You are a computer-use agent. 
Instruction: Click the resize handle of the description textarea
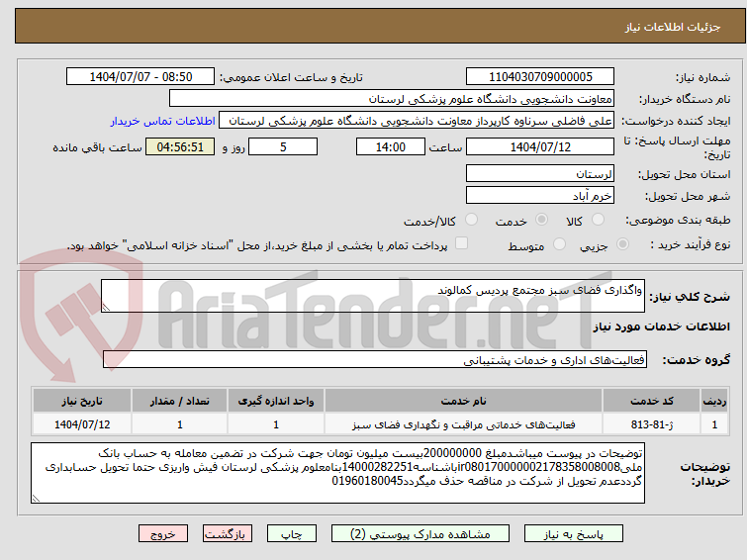pyautogui.click(x=106, y=308)
